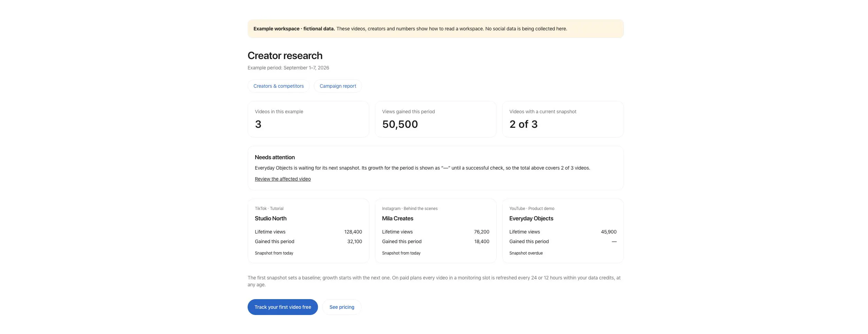Image resolution: width=868 pixels, height=334 pixels.
Task: Select the Everyday Objects card title
Action: pos(531,218)
